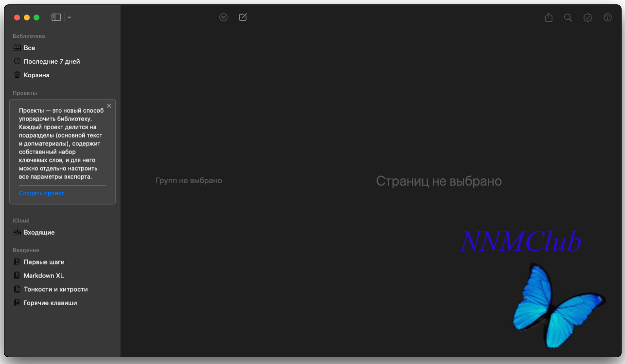Open the revision check badge icon
This screenshot has height=364, width=625.
(588, 17)
